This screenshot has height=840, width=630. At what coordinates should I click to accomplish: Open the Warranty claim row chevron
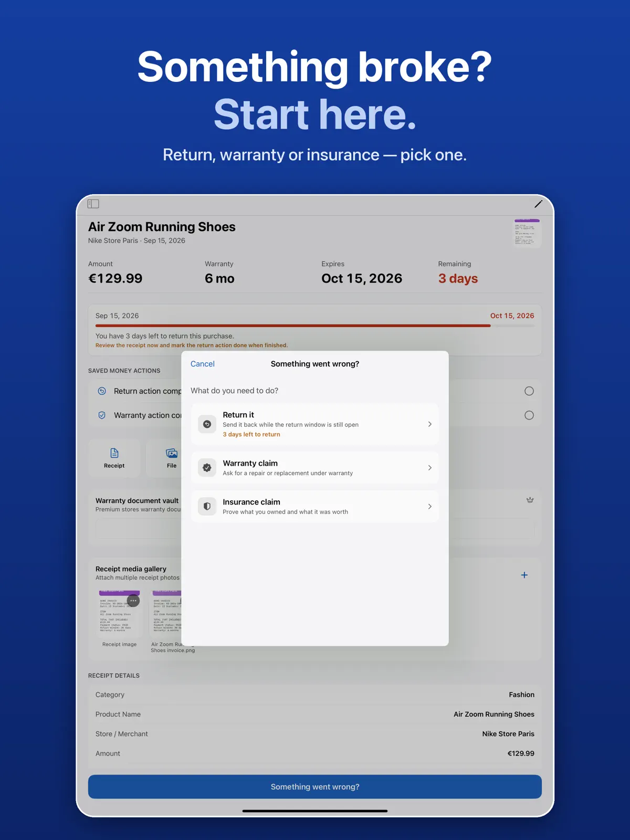click(x=430, y=468)
